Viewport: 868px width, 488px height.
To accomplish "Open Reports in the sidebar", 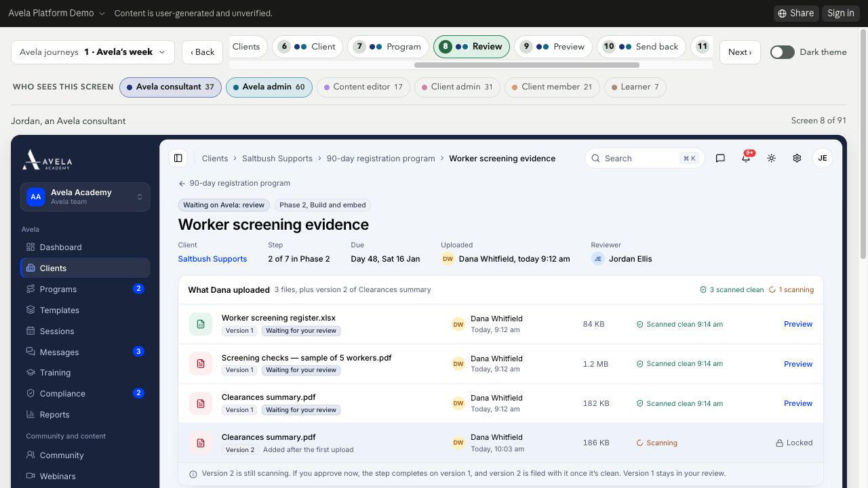I will (x=85, y=414).
